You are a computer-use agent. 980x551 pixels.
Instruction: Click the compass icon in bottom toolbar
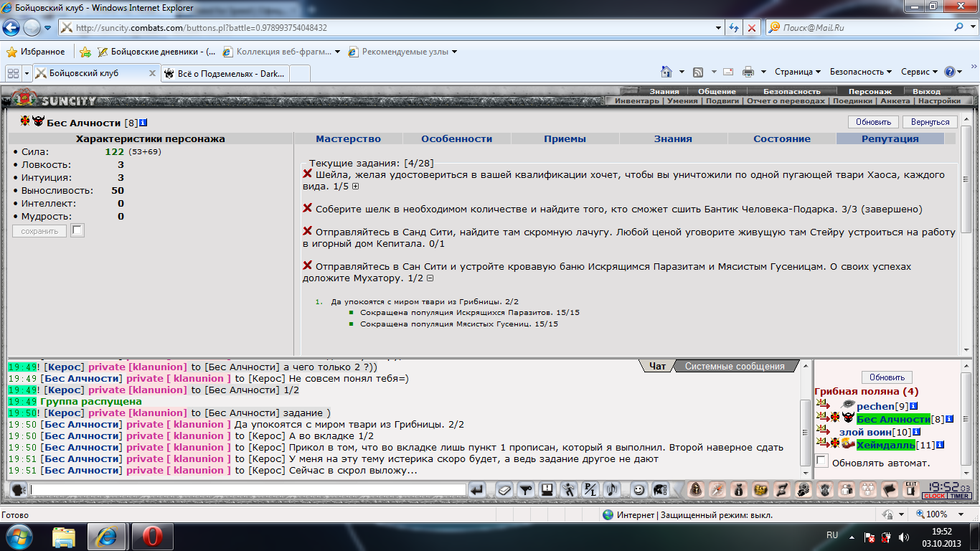717,490
